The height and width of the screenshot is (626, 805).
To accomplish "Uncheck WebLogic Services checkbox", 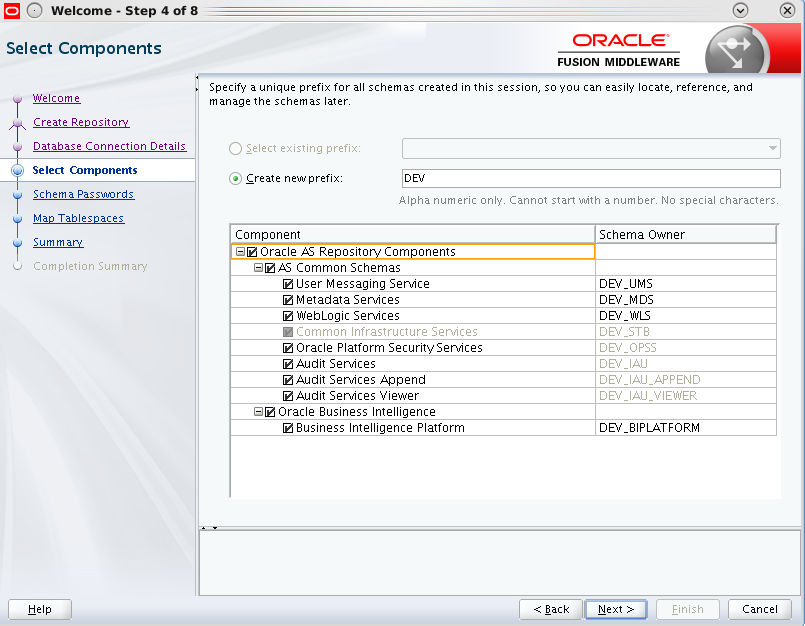I will click(288, 316).
